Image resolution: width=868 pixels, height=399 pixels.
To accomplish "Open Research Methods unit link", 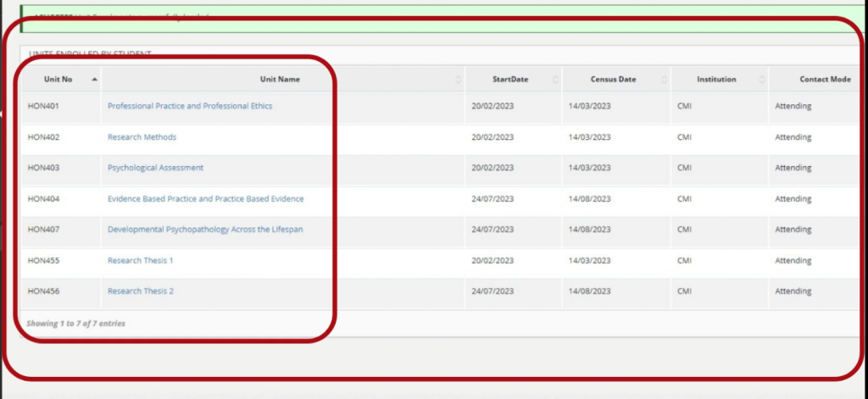I will point(142,136).
